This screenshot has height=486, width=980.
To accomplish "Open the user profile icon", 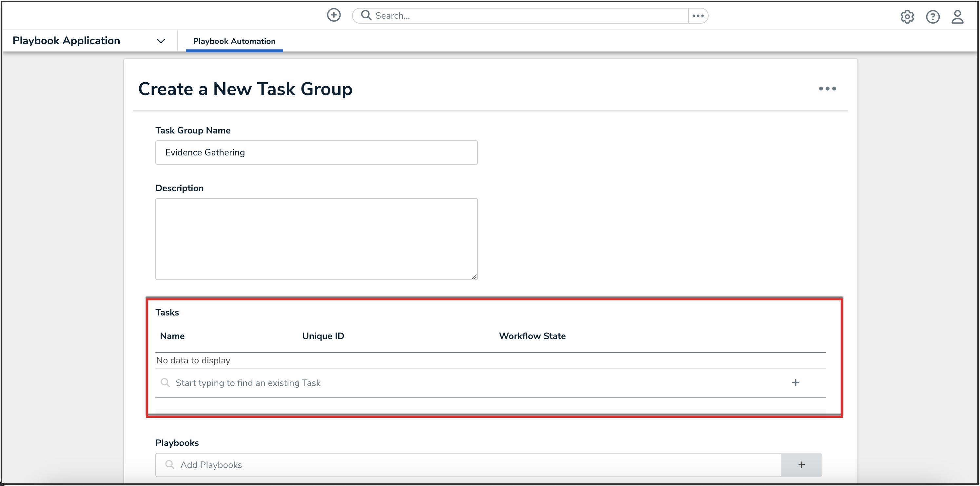I will coord(957,17).
